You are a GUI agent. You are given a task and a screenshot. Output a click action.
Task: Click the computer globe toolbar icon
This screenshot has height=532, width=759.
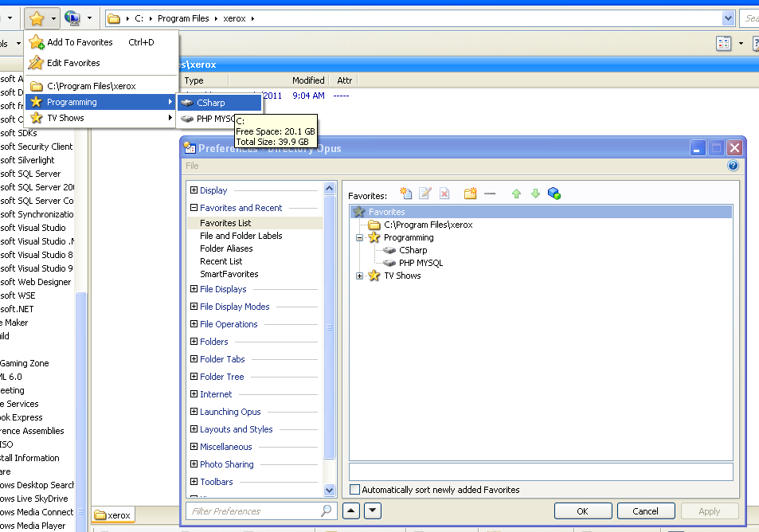(x=72, y=18)
